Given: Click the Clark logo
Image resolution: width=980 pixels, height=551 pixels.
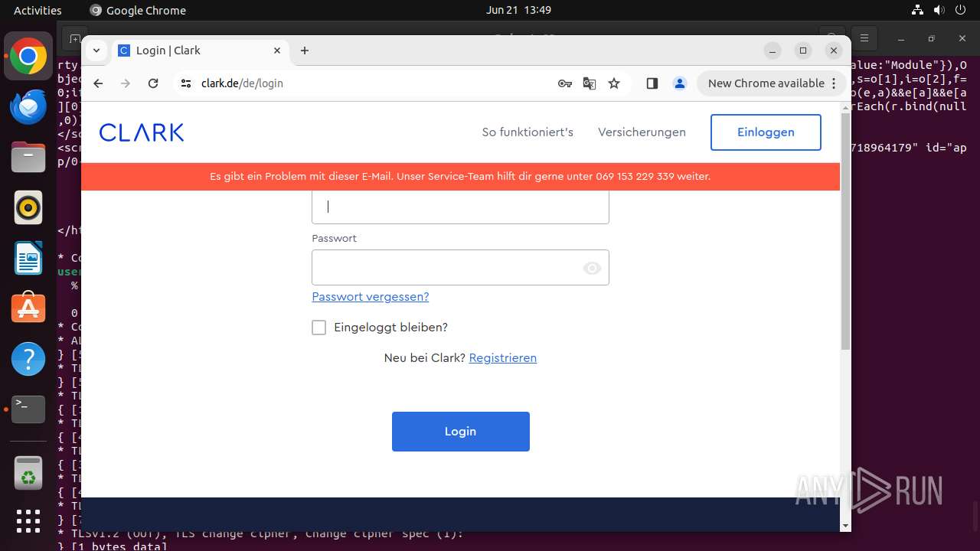Looking at the screenshot, I should coord(142,132).
